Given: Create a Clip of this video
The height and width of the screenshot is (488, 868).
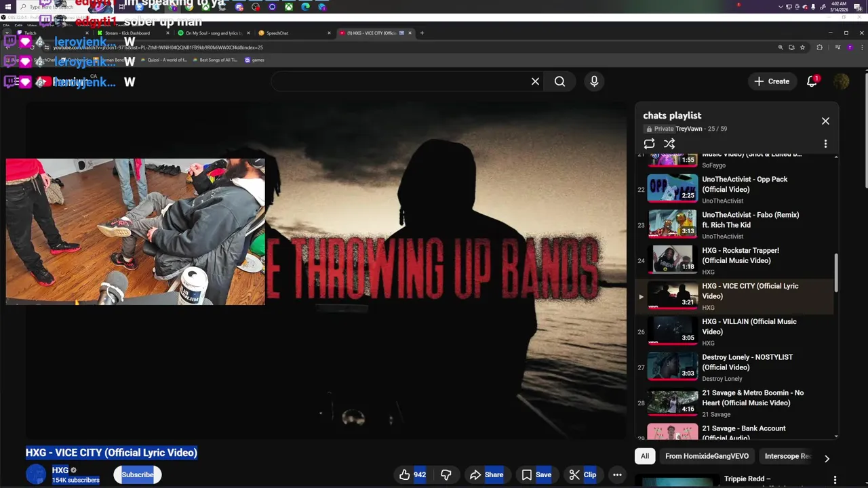Looking at the screenshot, I should coord(583,474).
